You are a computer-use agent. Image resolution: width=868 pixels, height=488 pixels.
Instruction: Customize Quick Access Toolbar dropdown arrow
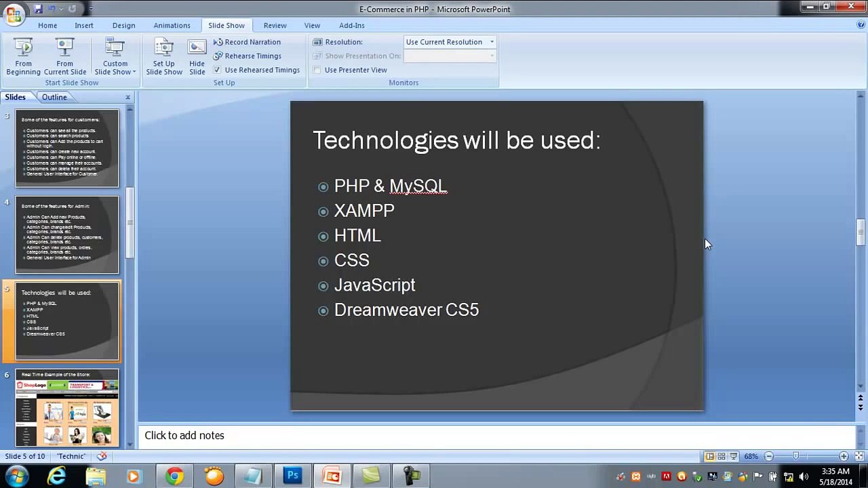click(x=90, y=9)
